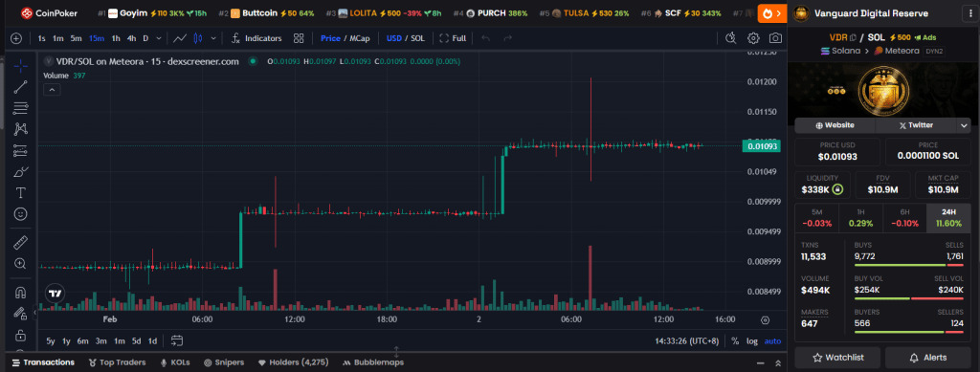Open the Indicators menu
The height and width of the screenshot is (372, 980).
pos(256,38)
